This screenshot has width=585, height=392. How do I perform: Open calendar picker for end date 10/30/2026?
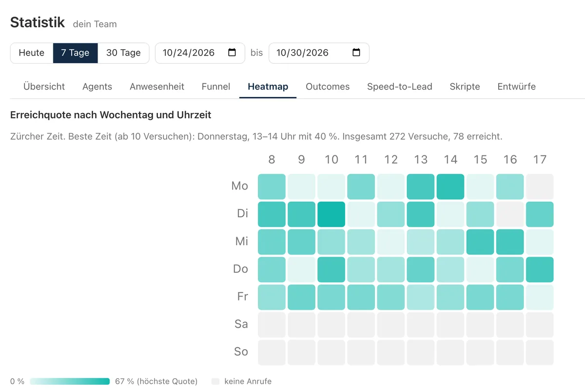tap(356, 53)
